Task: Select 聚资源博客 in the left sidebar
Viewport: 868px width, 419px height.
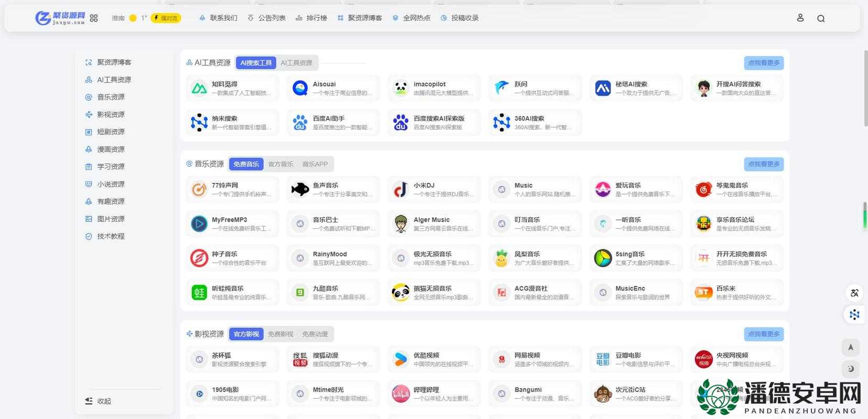Action: (x=109, y=62)
